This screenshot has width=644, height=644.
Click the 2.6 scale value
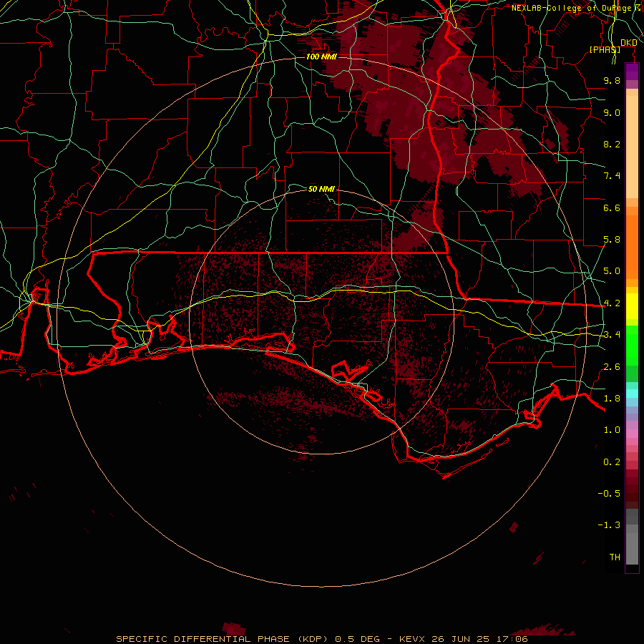tap(612, 367)
